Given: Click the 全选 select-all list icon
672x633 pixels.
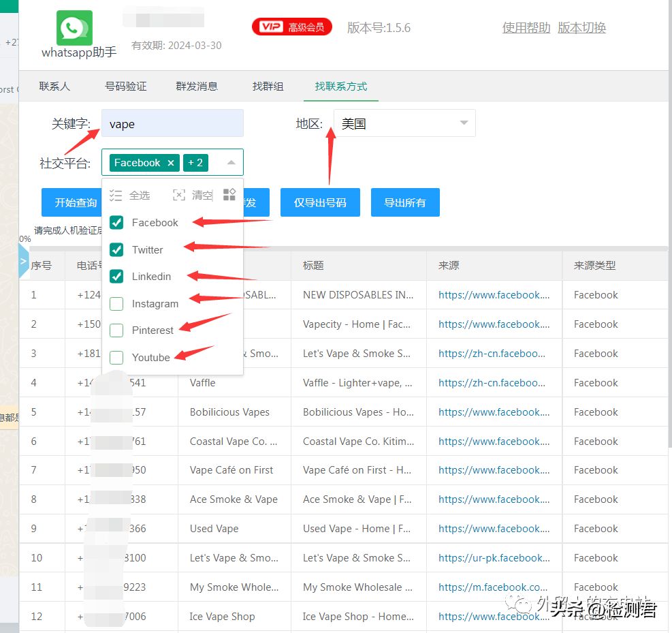Looking at the screenshot, I should click(x=115, y=196).
